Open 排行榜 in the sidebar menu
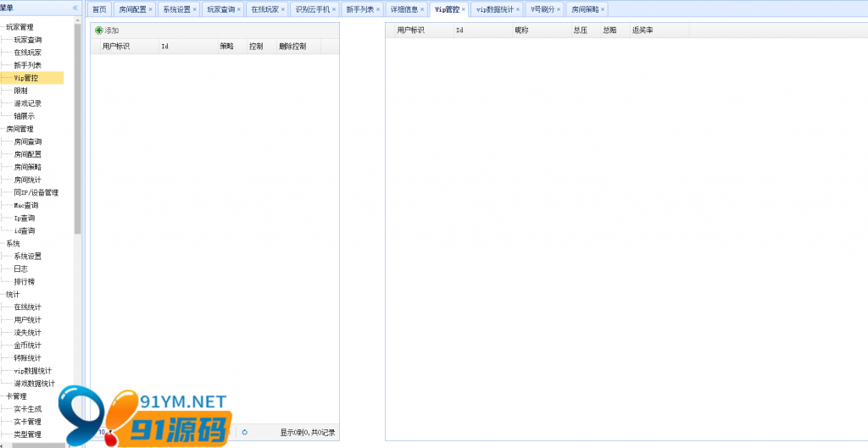The image size is (868, 448). click(25, 281)
